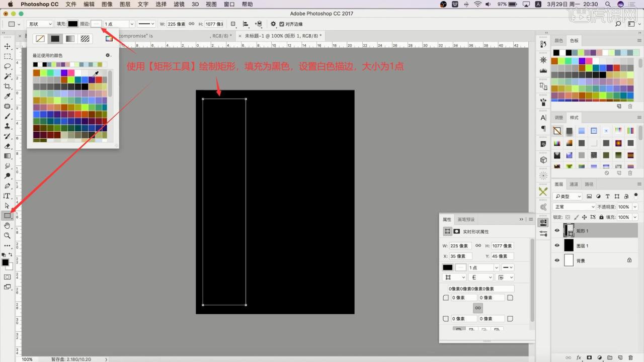Create a new layer
Viewport: 644px width, 362px height.
[x=619, y=357]
